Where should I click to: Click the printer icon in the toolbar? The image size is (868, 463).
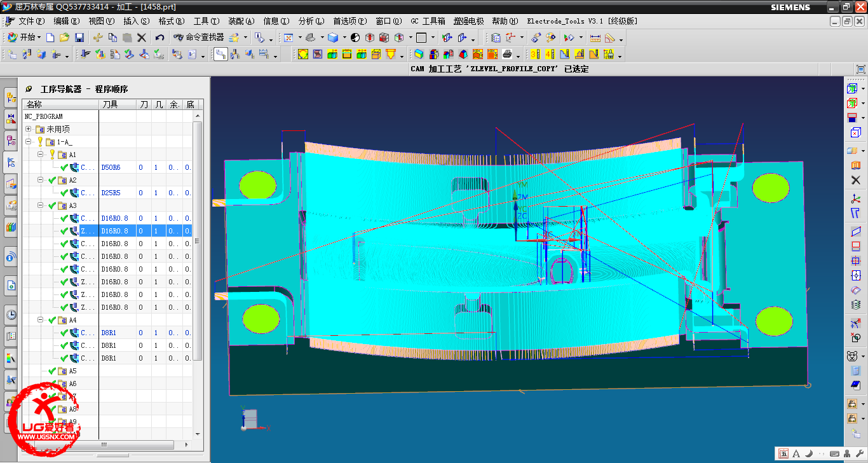pos(507,54)
